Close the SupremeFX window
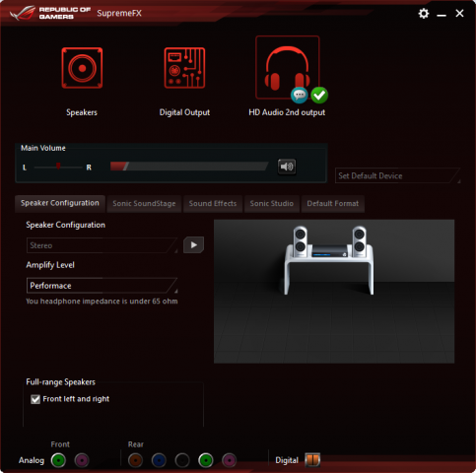Viewport: 476px width, 473px height. [x=459, y=13]
